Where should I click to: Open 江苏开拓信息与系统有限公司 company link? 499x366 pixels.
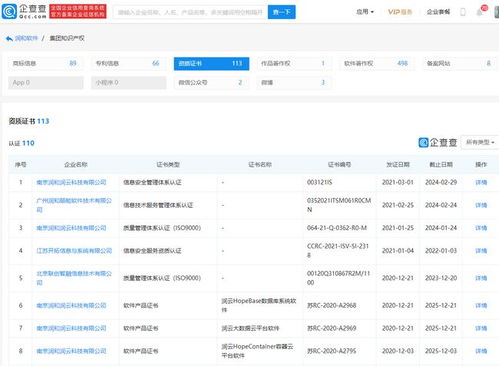tap(74, 251)
